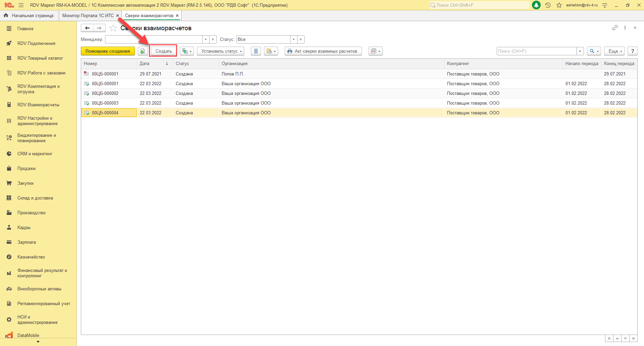Add the Сверки взаиморасчетов page to favorites
This screenshot has height=346, width=644.
[113, 28]
